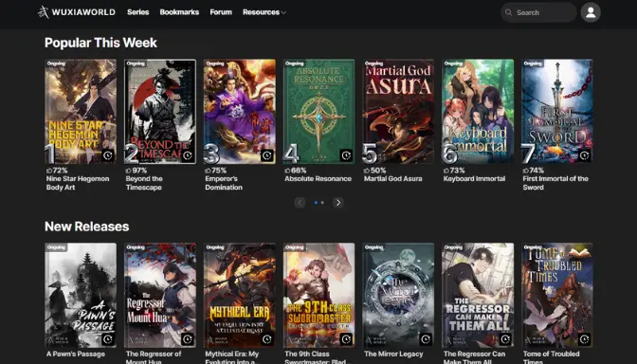
Task: Click the clock badge on Regressor of Mount Hua cover
Action: pos(188,339)
